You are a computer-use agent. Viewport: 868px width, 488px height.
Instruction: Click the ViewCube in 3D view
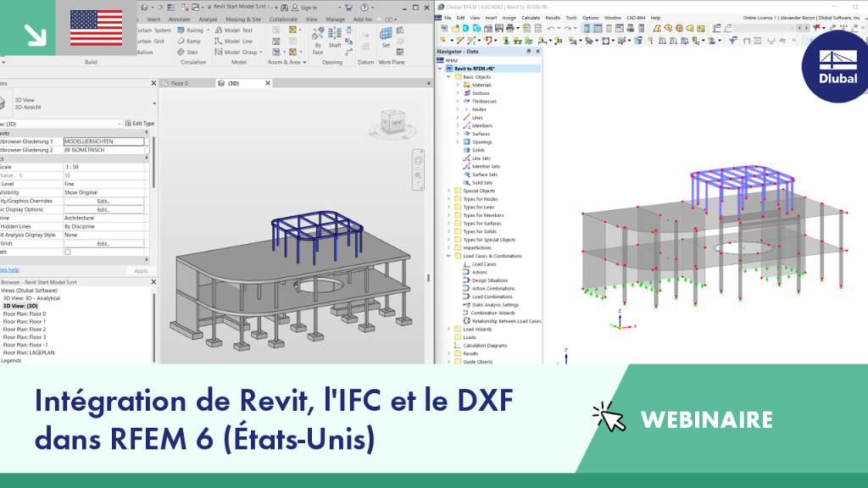[x=392, y=123]
